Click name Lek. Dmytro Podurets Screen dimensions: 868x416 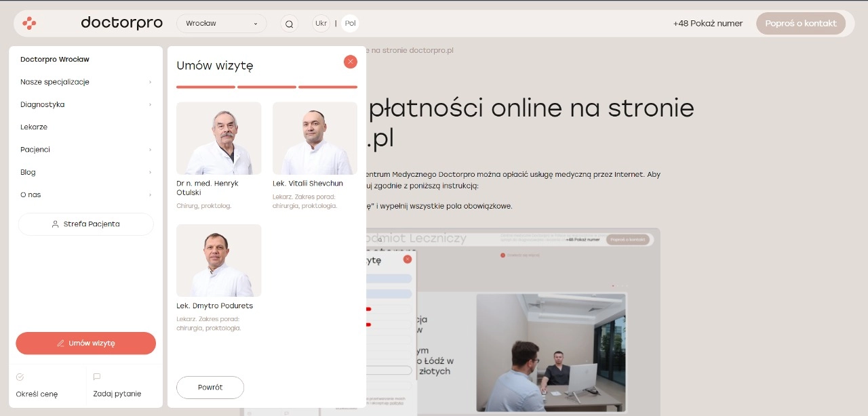tap(214, 306)
